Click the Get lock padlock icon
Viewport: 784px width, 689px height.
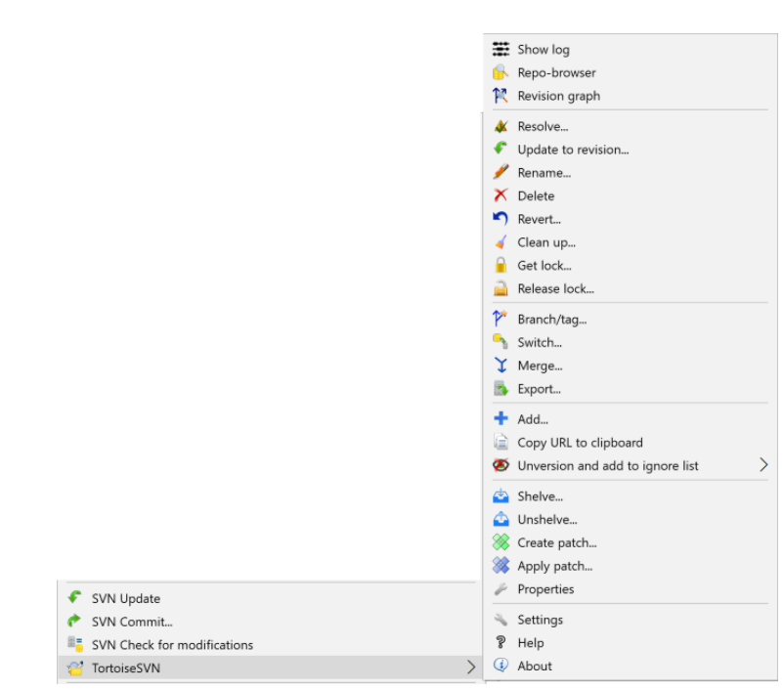(501, 265)
